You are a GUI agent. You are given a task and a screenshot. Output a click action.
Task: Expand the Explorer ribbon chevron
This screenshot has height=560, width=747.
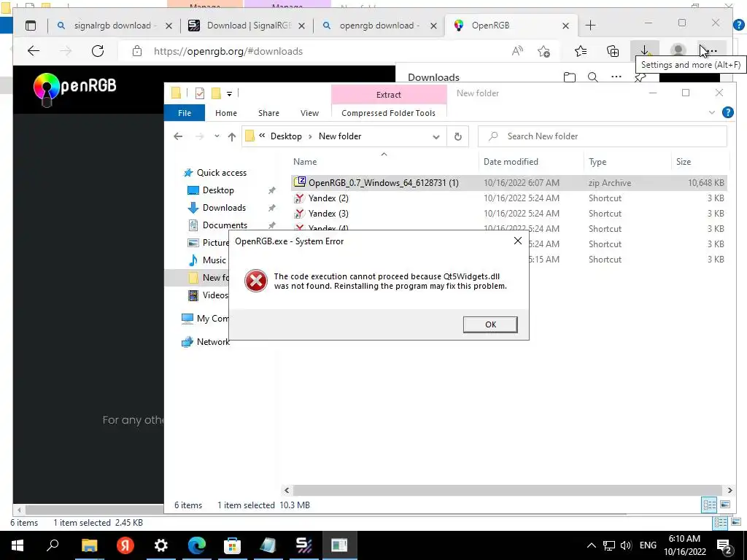(x=712, y=112)
